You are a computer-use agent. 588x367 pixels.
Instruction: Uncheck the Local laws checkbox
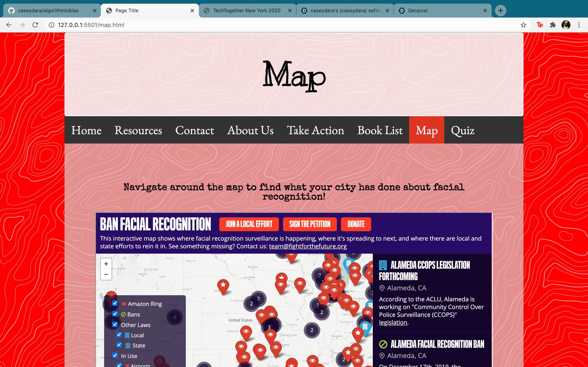(x=119, y=335)
